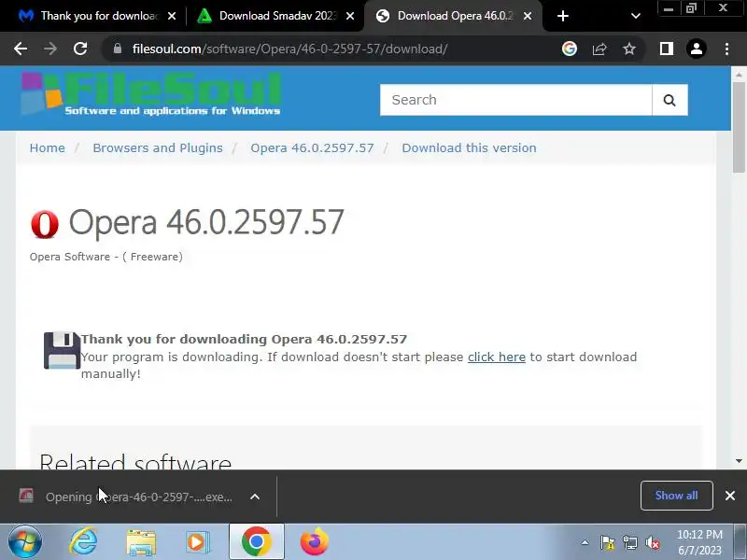Image resolution: width=747 pixels, height=560 pixels.
Task: Click the scrollbar up arrow
Action: point(739,75)
